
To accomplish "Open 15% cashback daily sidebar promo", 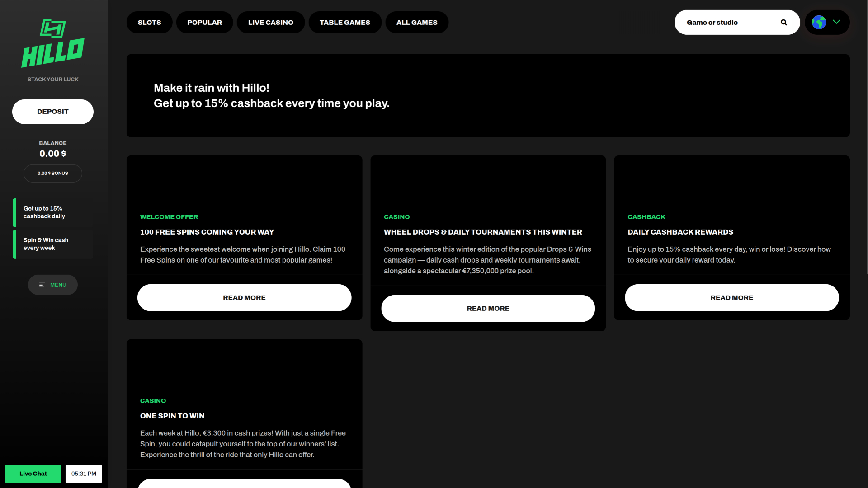I will click(53, 212).
